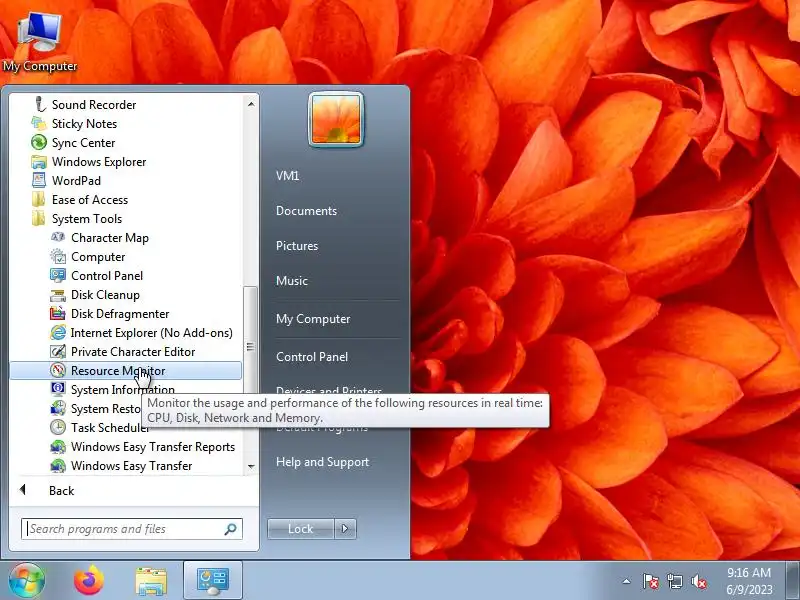Click the Show desktop button
This screenshot has height=600, width=800.
793,580
